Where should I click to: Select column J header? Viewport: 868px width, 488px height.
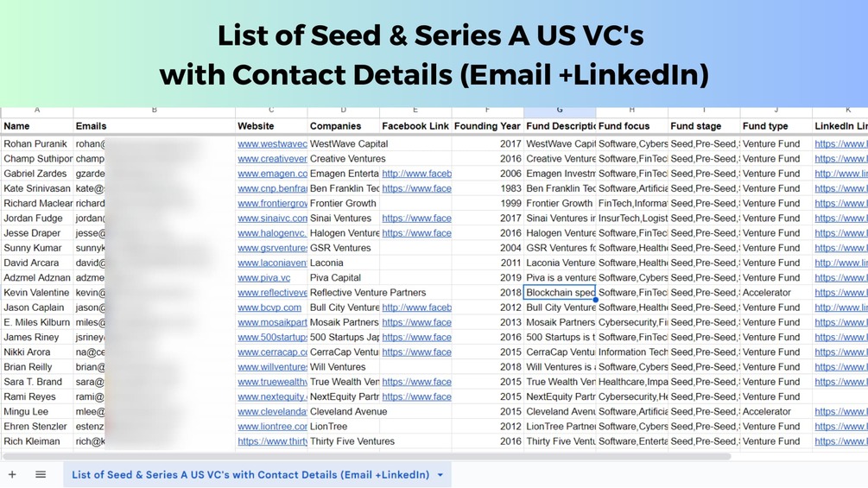pyautogui.click(x=776, y=110)
